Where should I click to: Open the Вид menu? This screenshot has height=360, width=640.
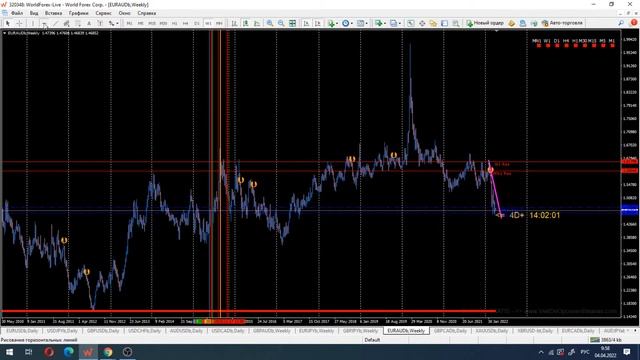34,13
